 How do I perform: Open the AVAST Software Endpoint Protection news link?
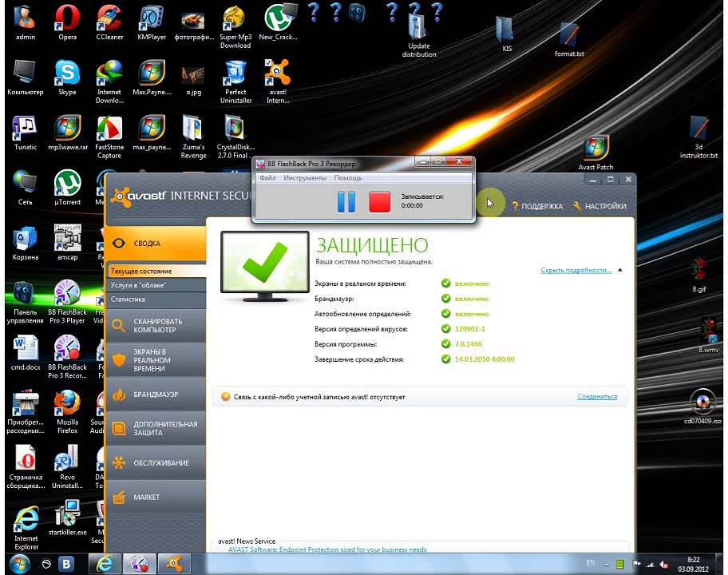pyautogui.click(x=326, y=549)
